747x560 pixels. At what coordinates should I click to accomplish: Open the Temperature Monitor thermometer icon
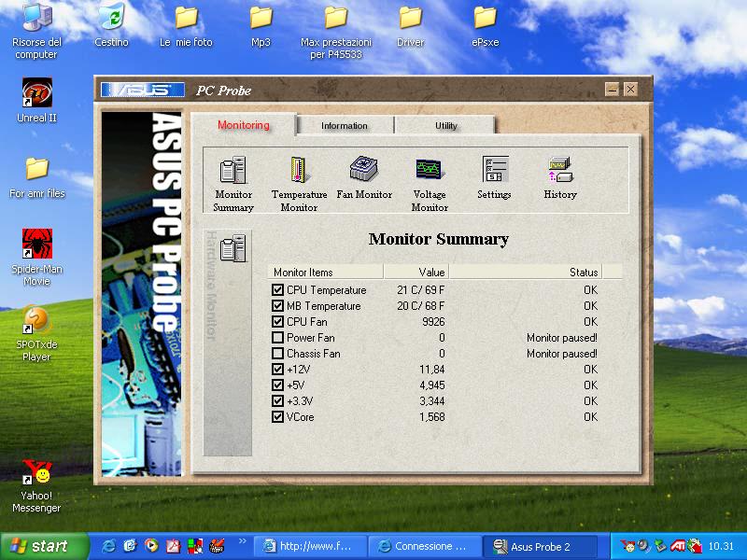click(x=299, y=170)
